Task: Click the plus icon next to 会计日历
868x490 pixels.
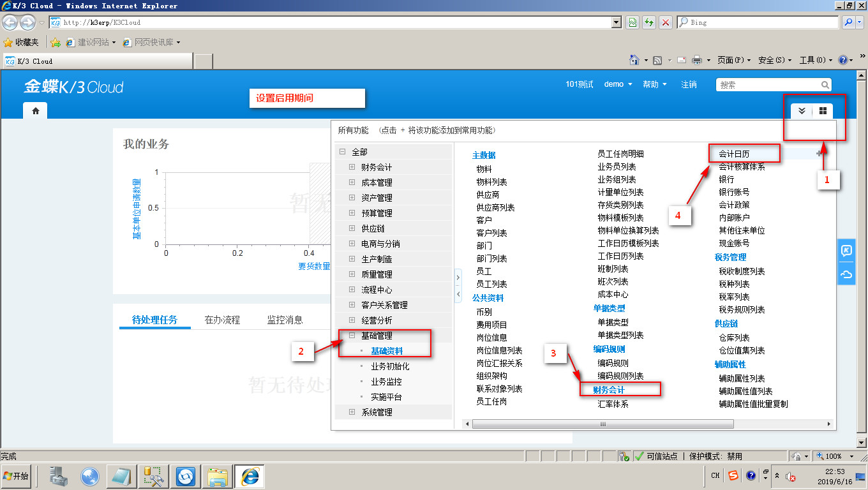Action: pyautogui.click(x=819, y=154)
